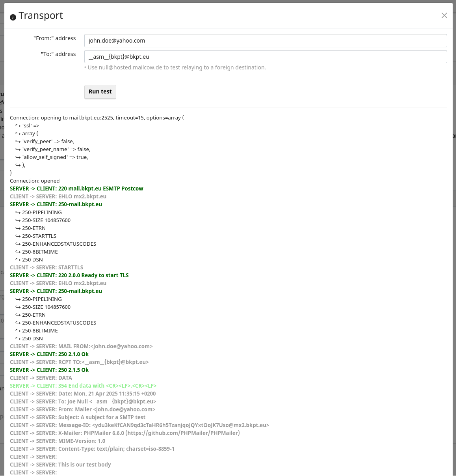Click the "Content-Type: text/plain" line

coord(92,449)
